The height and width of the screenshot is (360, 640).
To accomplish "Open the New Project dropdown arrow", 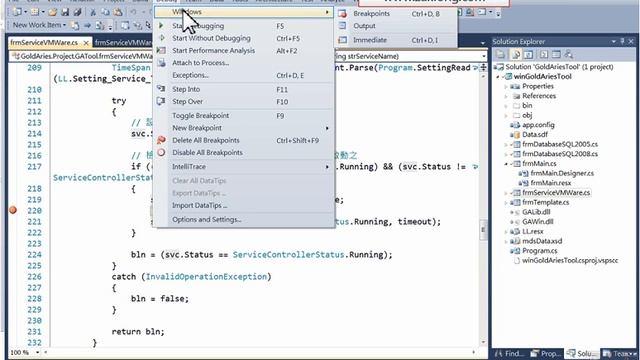I will (25, 12).
